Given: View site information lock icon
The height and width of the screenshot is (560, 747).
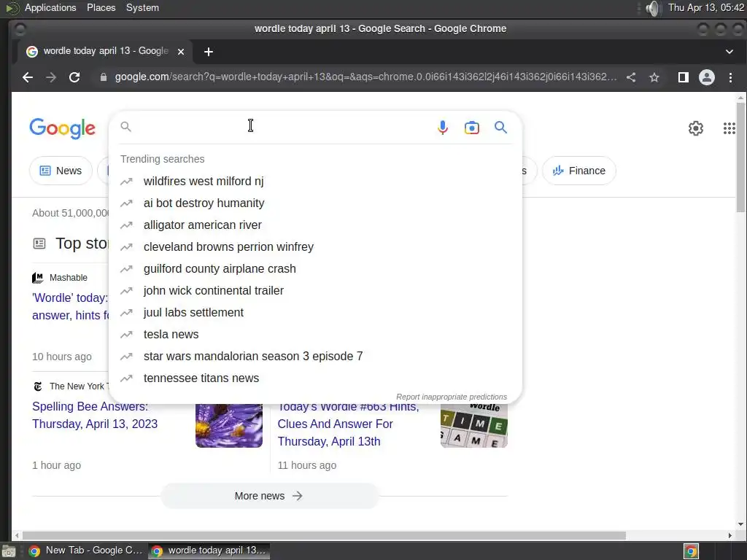Looking at the screenshot, I should pyautogui.click(x=104, y=77).
